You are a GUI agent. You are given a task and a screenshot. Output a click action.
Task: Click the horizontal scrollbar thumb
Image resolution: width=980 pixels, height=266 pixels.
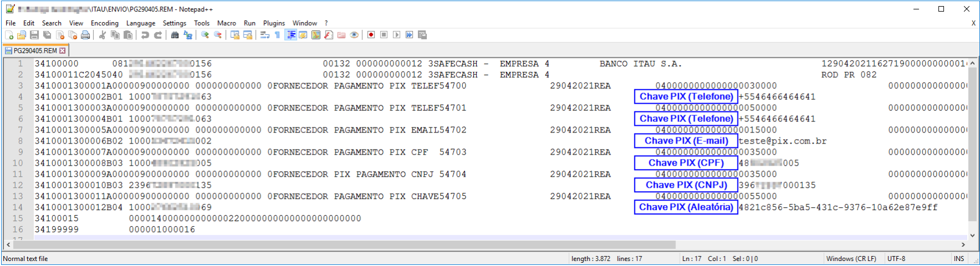(x=345, y=244)
